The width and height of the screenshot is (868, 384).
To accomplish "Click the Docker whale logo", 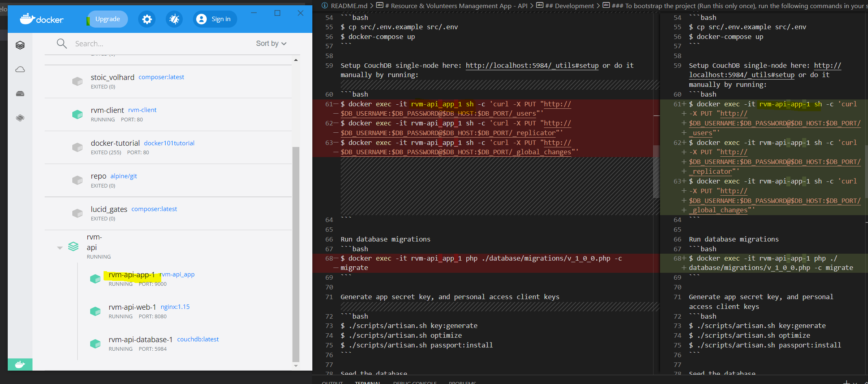I will click(41, 19).
